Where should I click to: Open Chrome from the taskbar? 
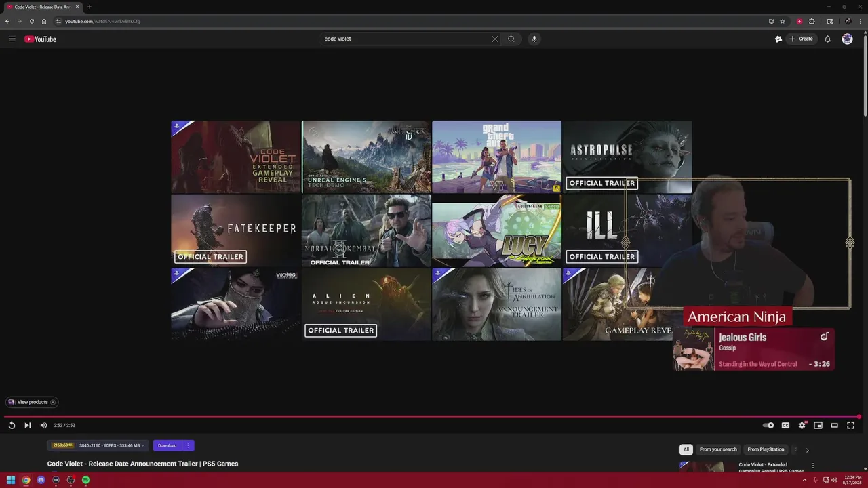[x=26, y=480]
